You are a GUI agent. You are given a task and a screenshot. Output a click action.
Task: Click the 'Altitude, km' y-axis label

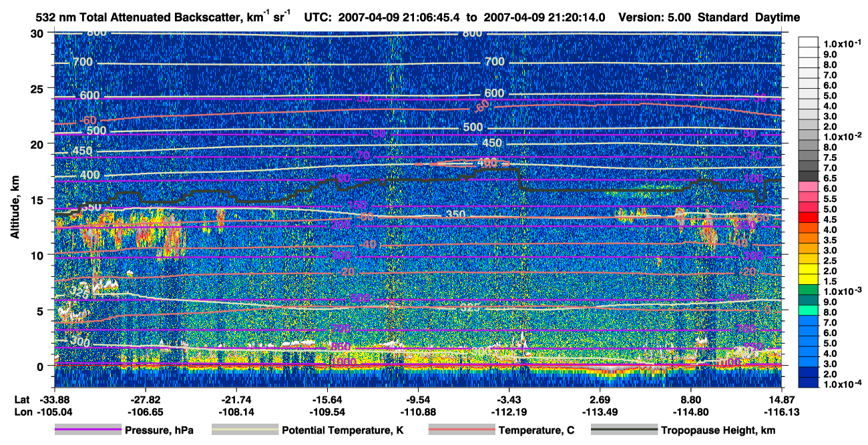click(15, 207)
